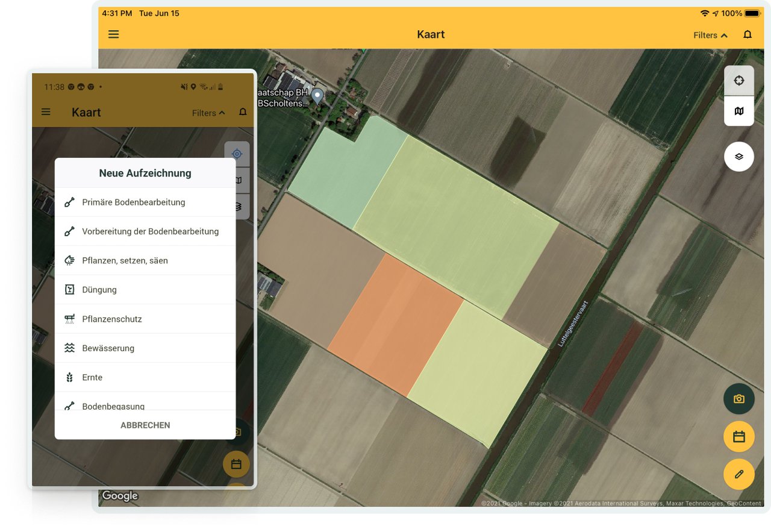Select Bewässerung record type
Image resolution: width=771 pixels, height=532 pixels.
[x=145, y=348]
